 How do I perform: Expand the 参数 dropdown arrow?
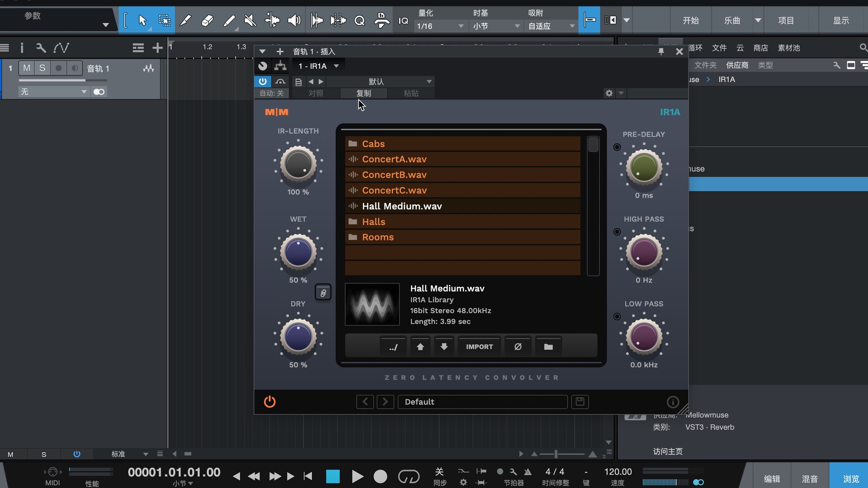coord(105,25)
